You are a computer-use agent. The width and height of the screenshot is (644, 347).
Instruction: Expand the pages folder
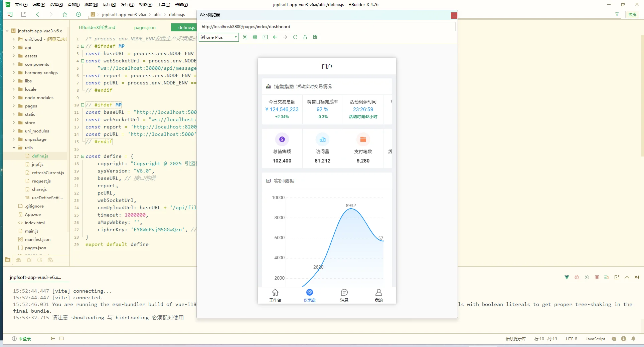(14, 106)
